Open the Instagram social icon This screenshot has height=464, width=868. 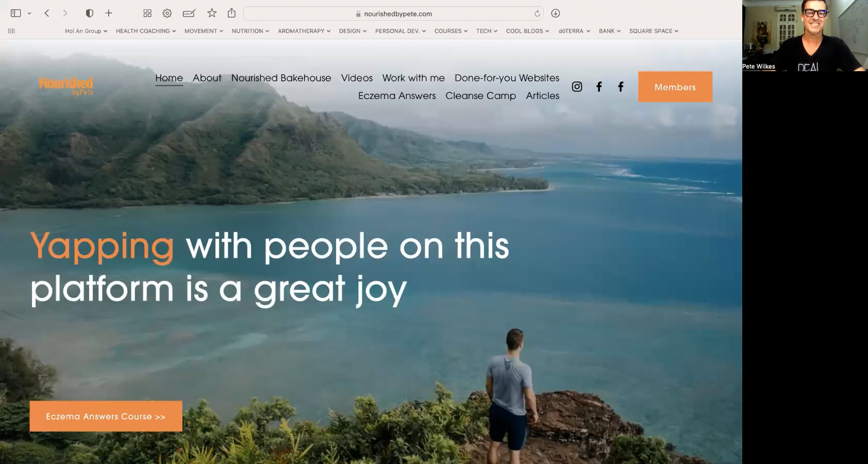point(577,87)
